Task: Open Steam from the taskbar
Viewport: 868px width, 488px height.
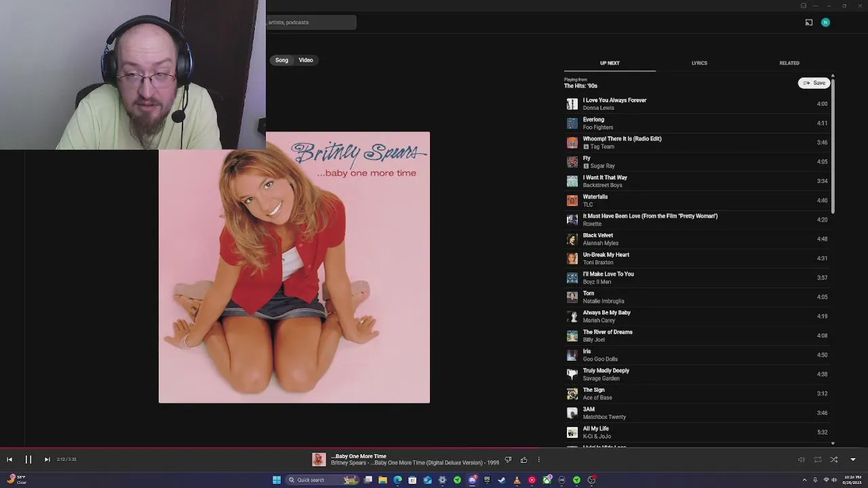Action: coord(502,480)
